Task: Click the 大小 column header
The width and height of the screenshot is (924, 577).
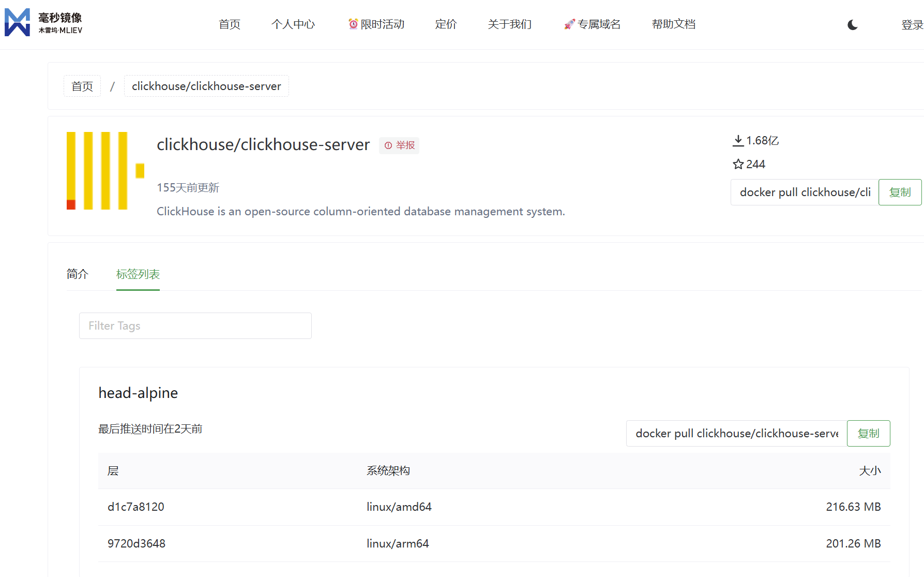Action: (870, 470)
